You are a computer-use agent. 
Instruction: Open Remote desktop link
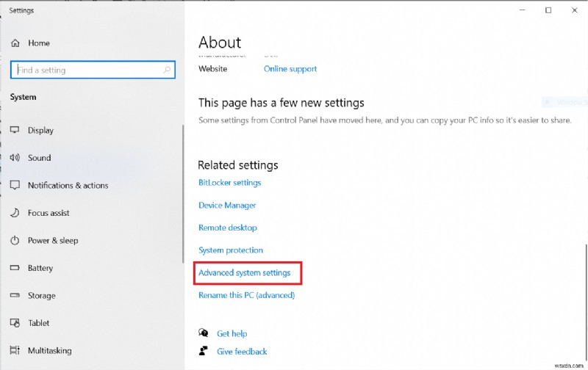(x=228, y=228)
